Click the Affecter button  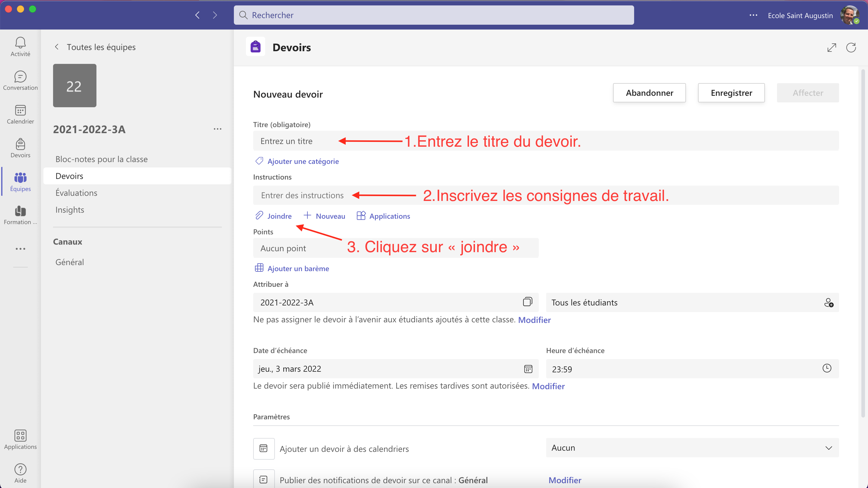[x=808, y=92]
